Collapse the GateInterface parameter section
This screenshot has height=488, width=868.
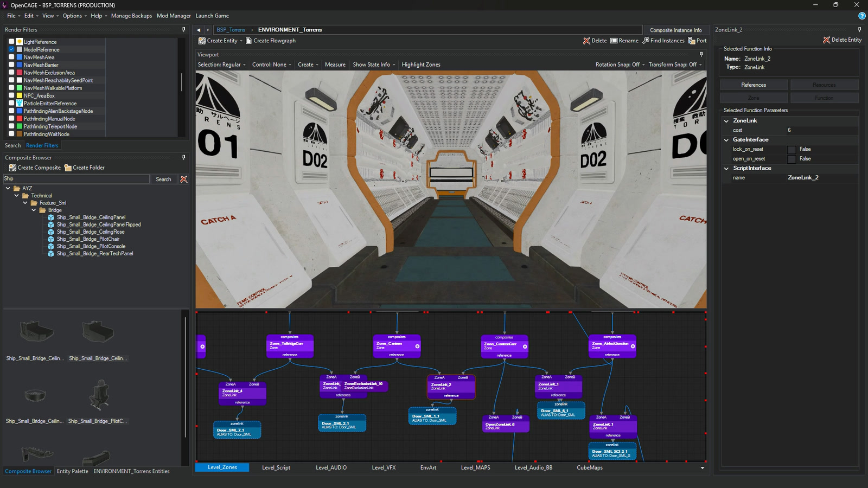pyautogui.click(x=726, y=140)
